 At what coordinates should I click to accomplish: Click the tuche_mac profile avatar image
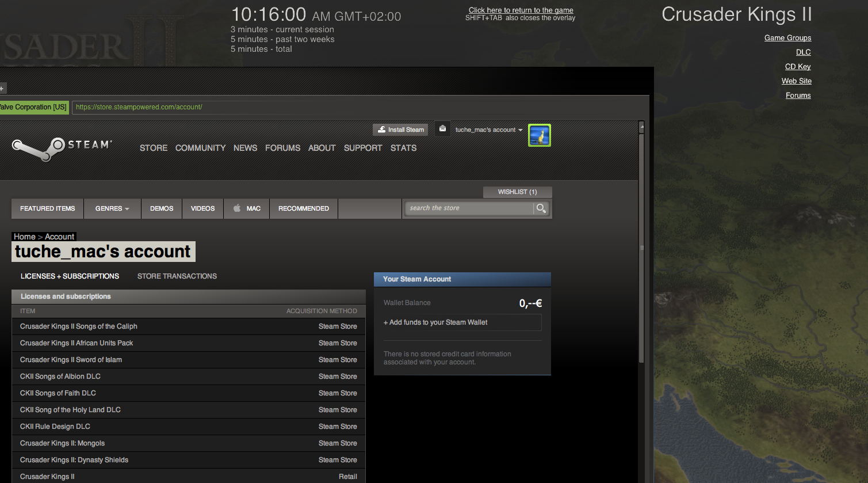(540, 135)
